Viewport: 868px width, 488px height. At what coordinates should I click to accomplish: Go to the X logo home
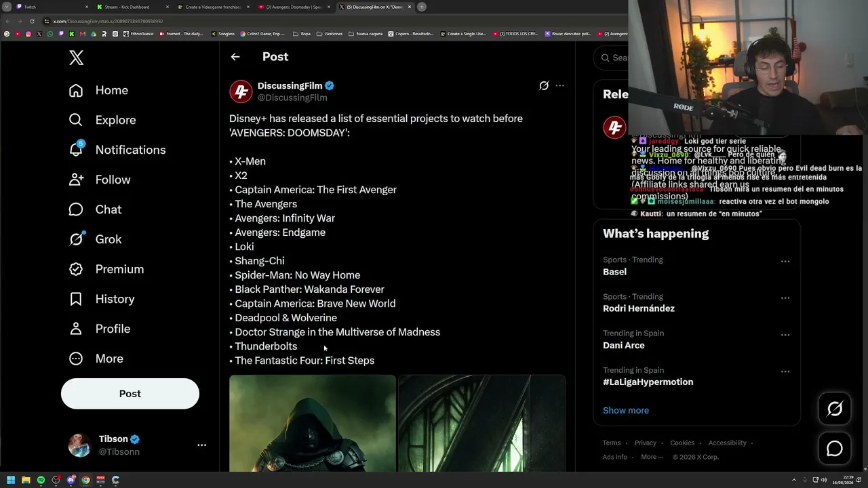pos(77,58)
